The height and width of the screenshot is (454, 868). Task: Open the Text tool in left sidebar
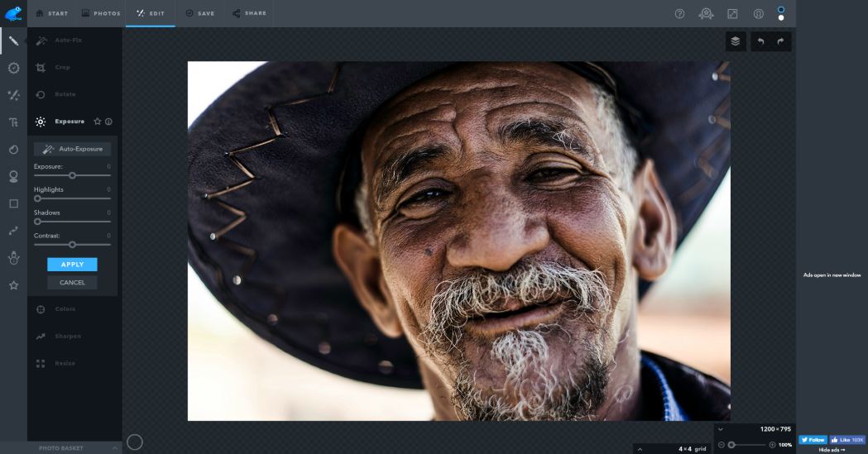click(x=13, y=122)
